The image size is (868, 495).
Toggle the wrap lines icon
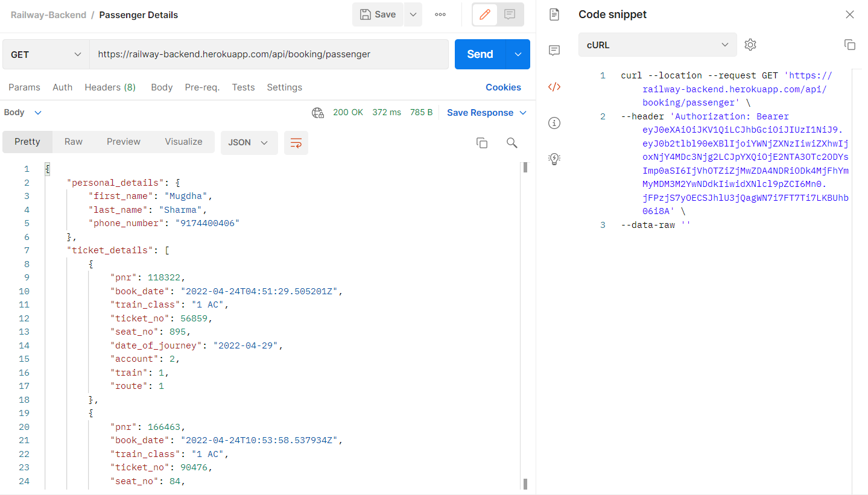pyautogui.click(x=296, y=143)
